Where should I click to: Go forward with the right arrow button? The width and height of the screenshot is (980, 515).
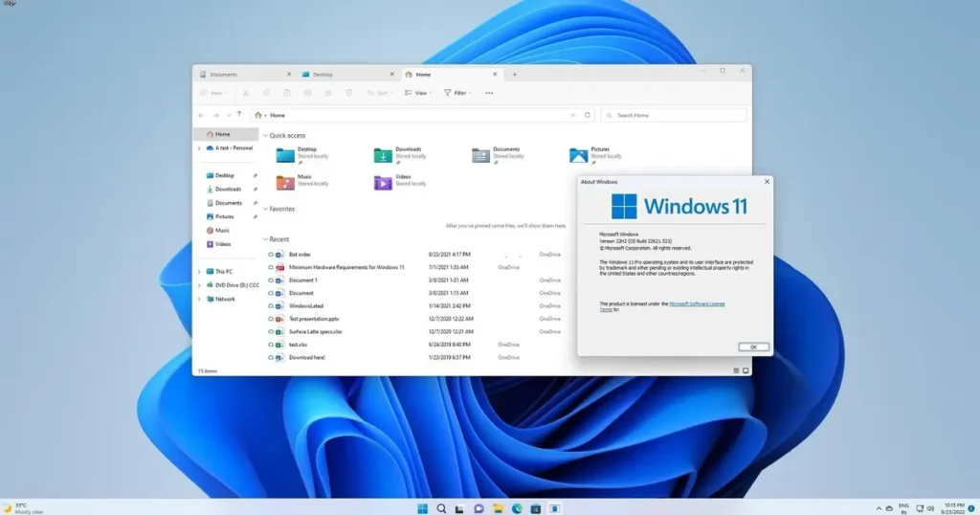click(215, 115)
